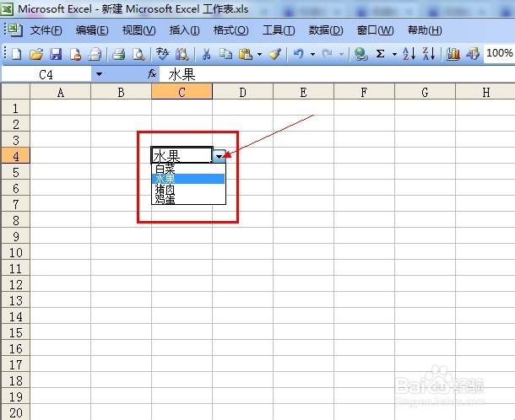Choose 白菜 from the dropdown list
515x420 pixels.
point(188,169)
